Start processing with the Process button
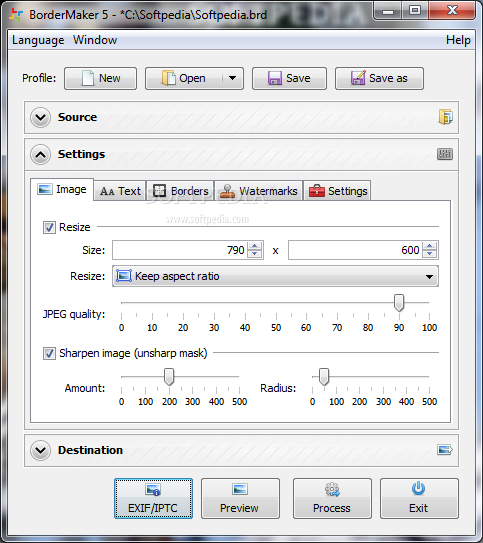Image resolution: width=483 pixels, height=543 pixels. (x=332, y=499)
